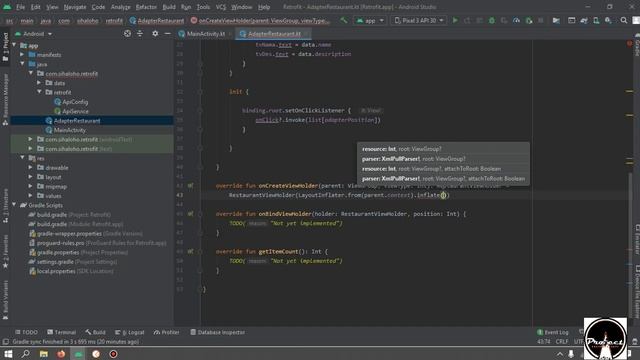Switch to Android Studio taskbar icon
Screen dimensions: 640x360
[78, 354]
